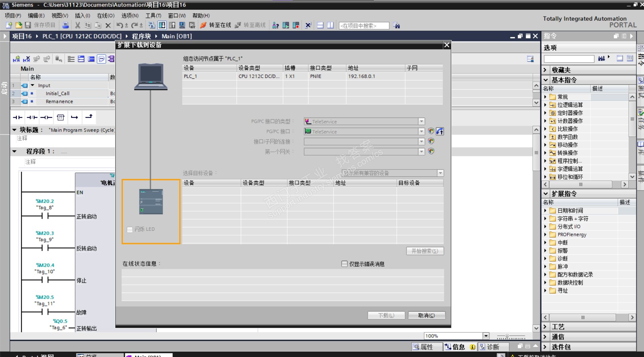Click the Download to device toolbar icon
This screenshot has height=357, width=644.
[162, 25]
